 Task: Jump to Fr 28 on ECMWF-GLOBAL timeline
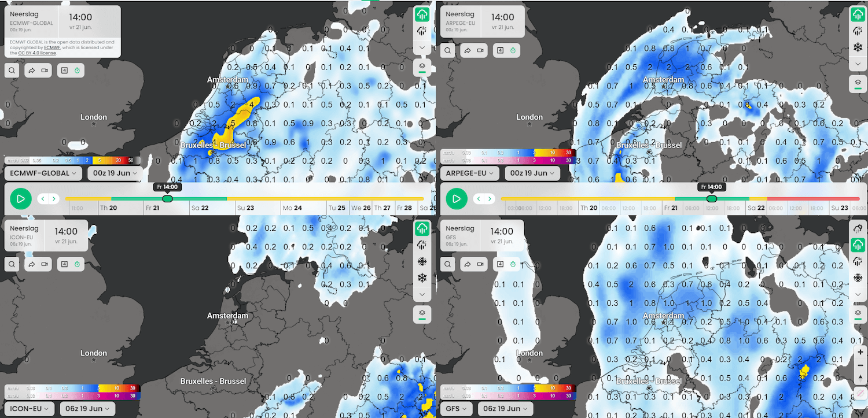[404, 208]
